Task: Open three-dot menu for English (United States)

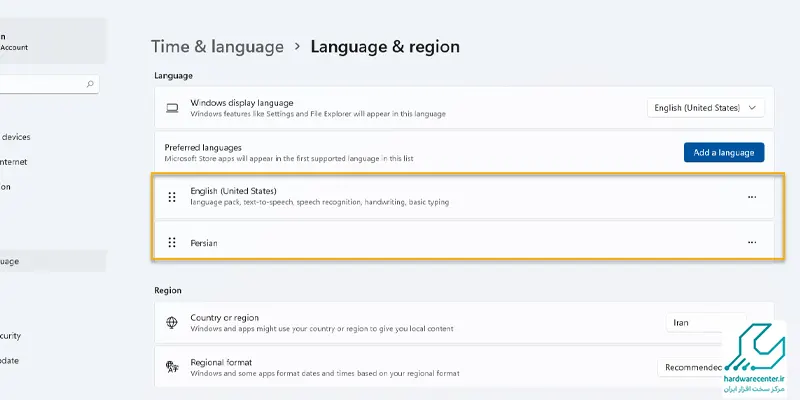Action: [752, 197]
